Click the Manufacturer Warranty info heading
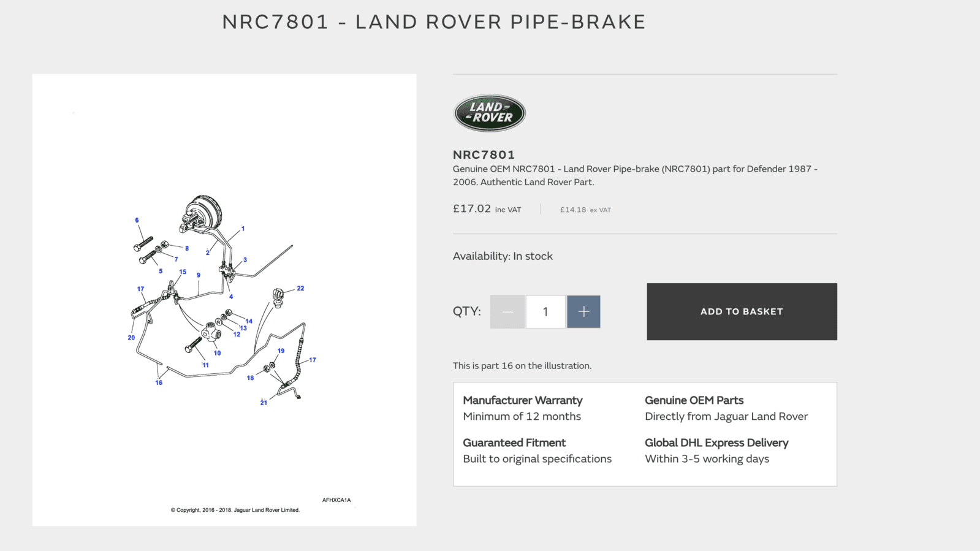 (x=522, y=400)
